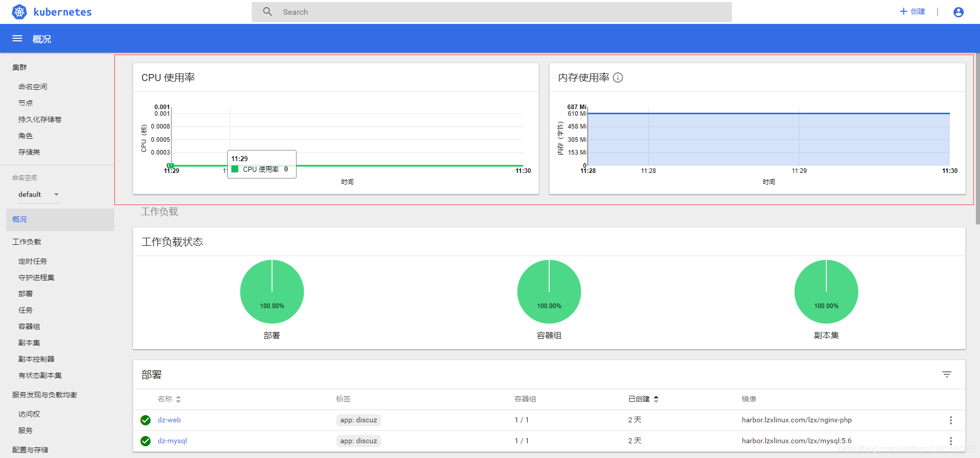This screenshot has height=458, width=980.
Task: Click in the Search input field
Action: click(x=492, y=12)
